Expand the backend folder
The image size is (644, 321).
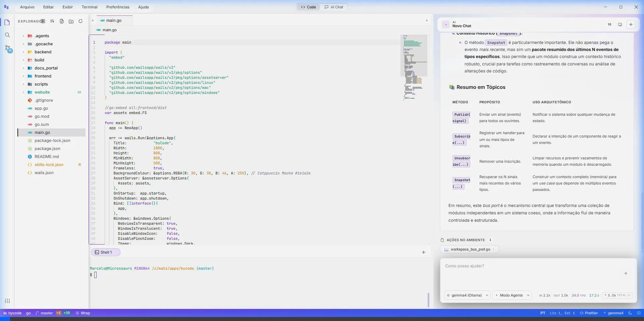[x=43, y=52]
